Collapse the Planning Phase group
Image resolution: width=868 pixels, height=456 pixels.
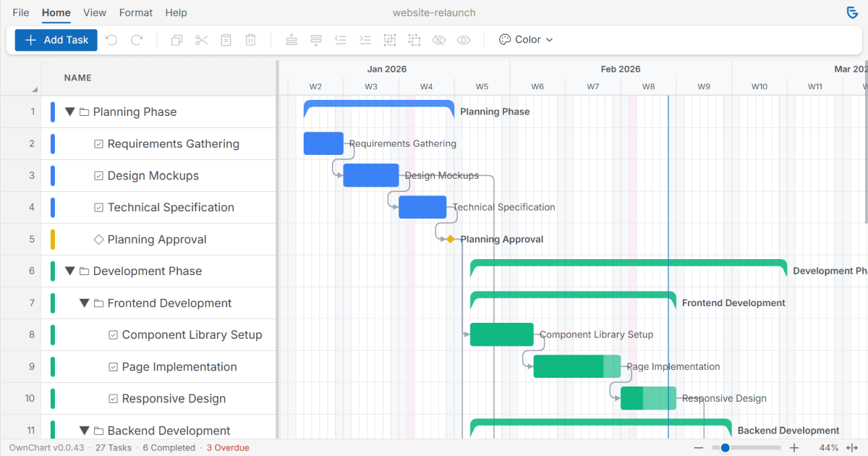pyautogui.click(x=69, y=111)
